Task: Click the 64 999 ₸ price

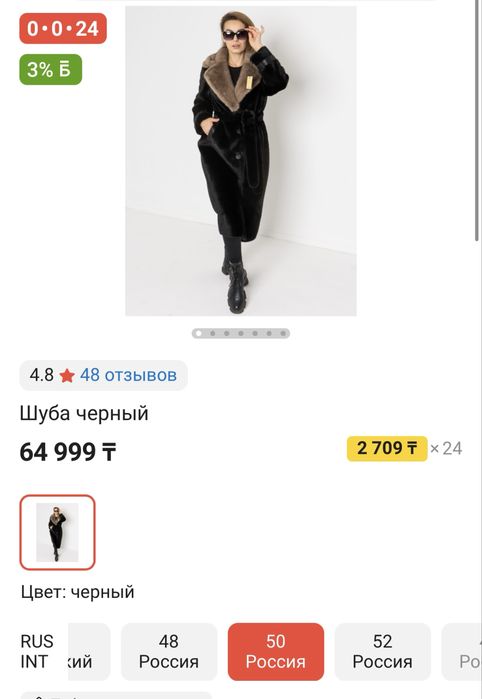Action: click(x=68, y=452)
